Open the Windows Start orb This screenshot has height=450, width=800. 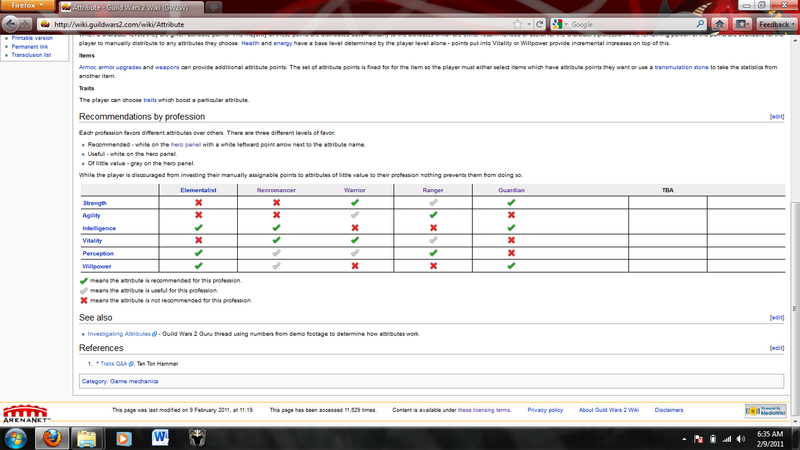pos(15,438)
